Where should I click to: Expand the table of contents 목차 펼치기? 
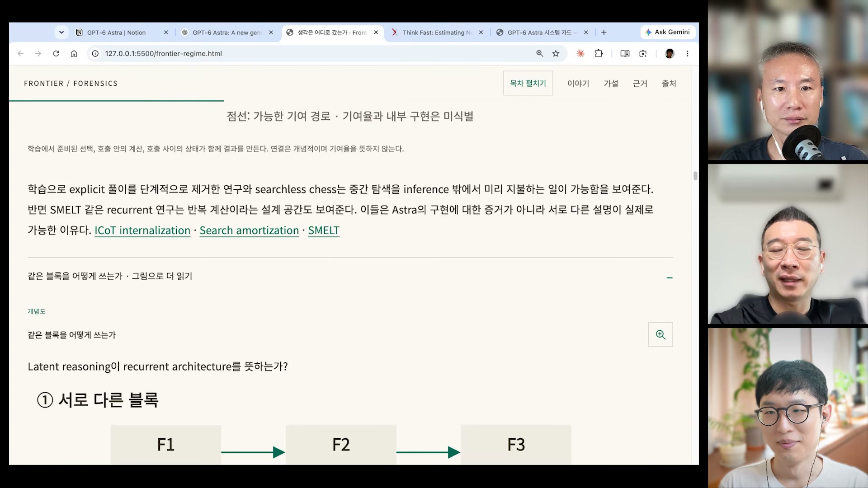(528, 83)
